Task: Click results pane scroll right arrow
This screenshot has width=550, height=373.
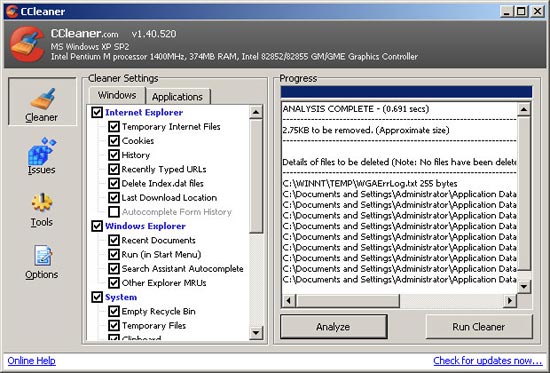Action: 510,301
